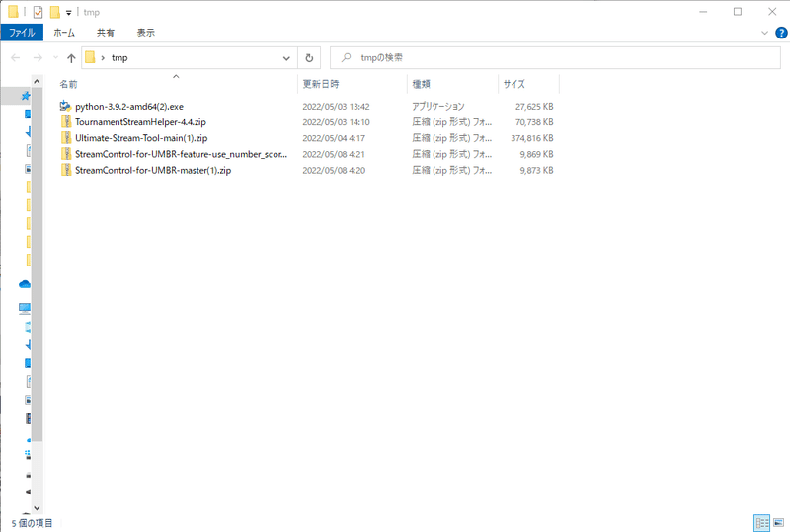
Task: Click the date 2022/05/08 4:21
Action: pos(334,154)
